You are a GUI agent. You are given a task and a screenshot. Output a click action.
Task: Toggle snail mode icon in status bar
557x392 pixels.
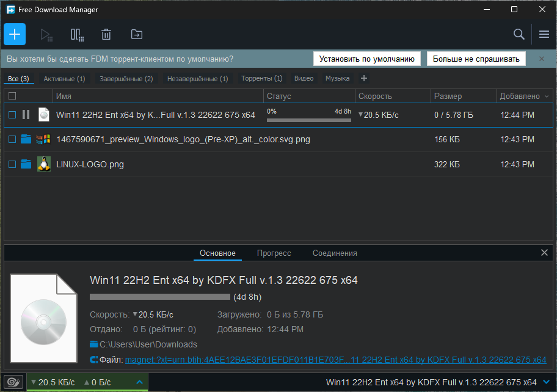click(13, 382)
